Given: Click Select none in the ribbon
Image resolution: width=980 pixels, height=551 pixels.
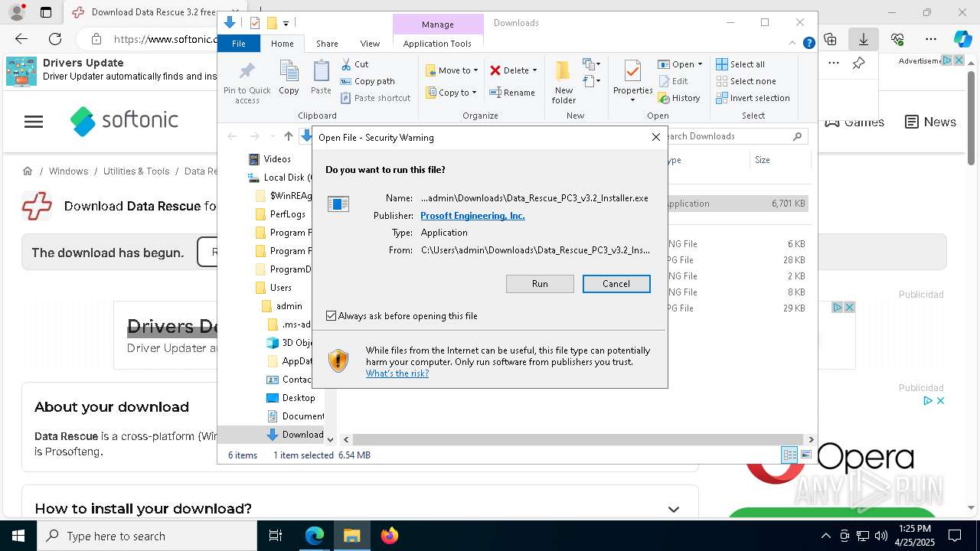Looking at the screenshot, I should click(746, 81).
